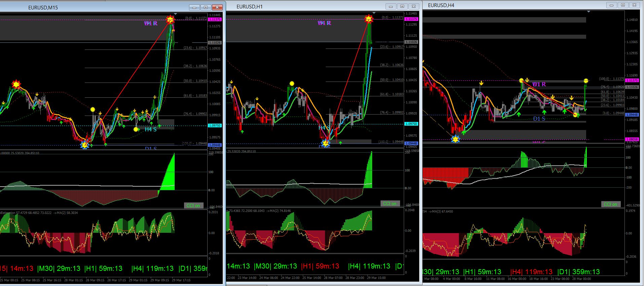Screen dimensions: 644x286
Task: Click the 29 Mar 15:00 date label in H1
Action: point(376,278)
